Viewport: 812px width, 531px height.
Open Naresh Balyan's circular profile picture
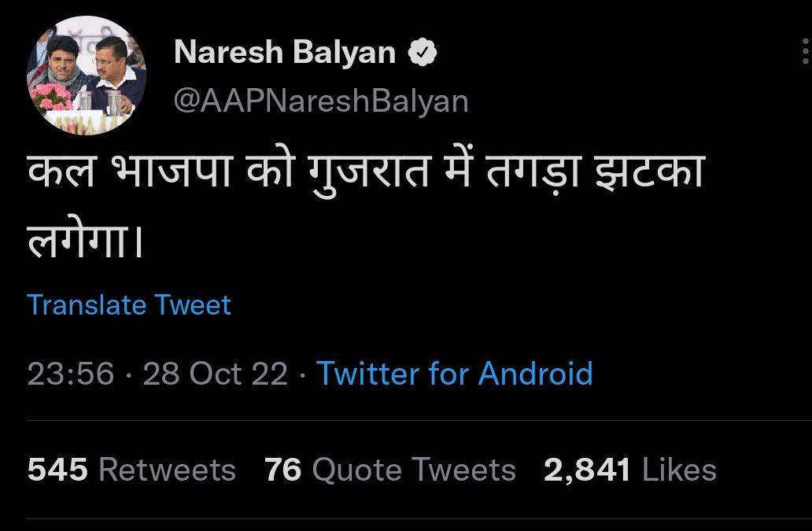[87, 76]
